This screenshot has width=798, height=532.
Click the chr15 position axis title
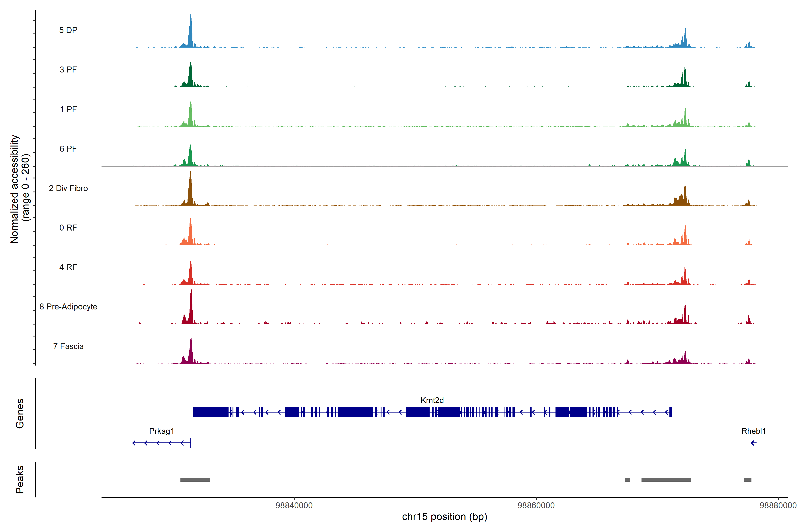444,516
